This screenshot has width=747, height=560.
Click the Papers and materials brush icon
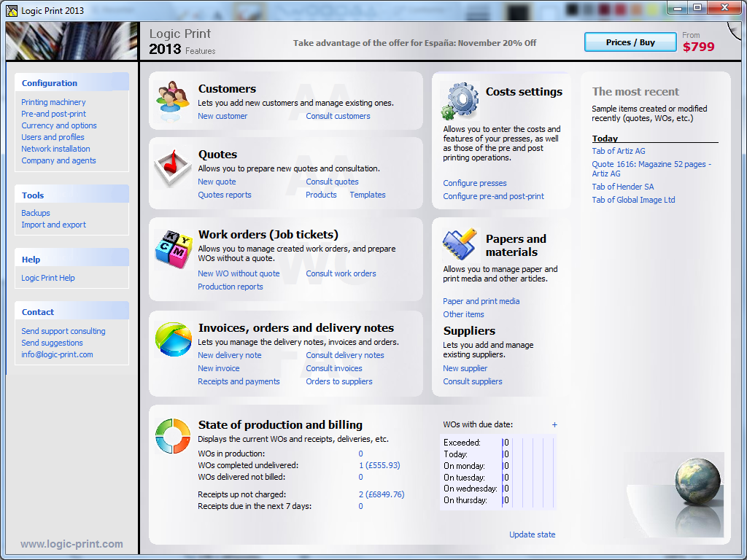click(460, 245)
